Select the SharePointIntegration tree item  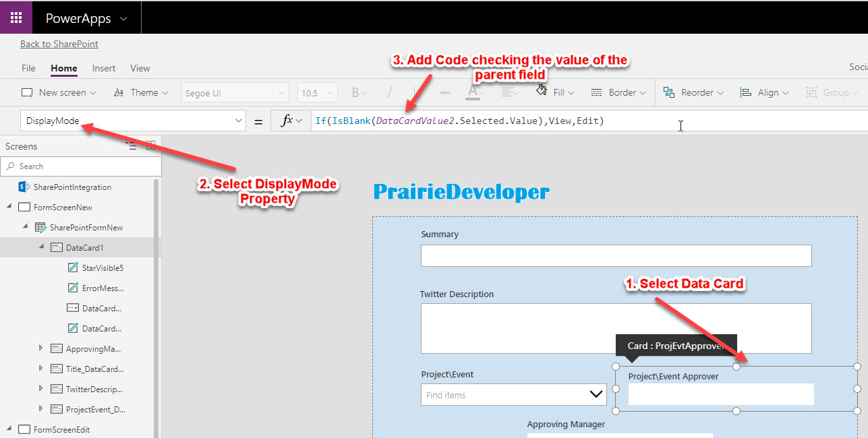[x=72, y=187]
